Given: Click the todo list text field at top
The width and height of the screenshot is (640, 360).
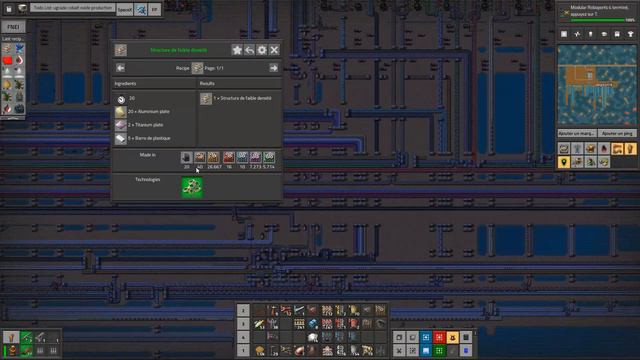Looking at the screenshot, I should coord(72,8).
